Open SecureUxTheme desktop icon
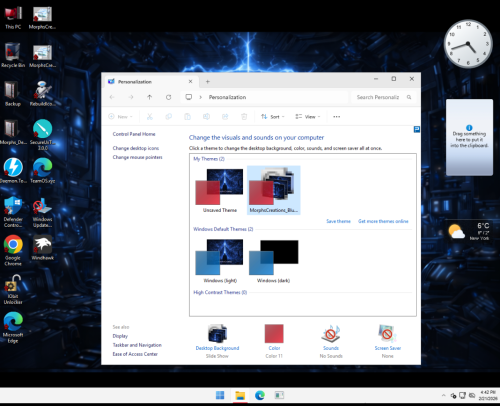500x406 pixels. point(42,134)
